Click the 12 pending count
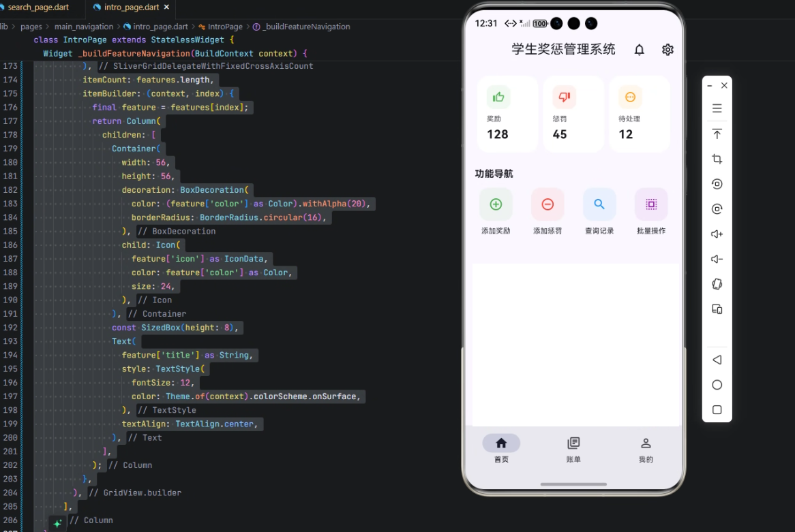This screenshot has width=795, height=532. [x=626, y=134]
